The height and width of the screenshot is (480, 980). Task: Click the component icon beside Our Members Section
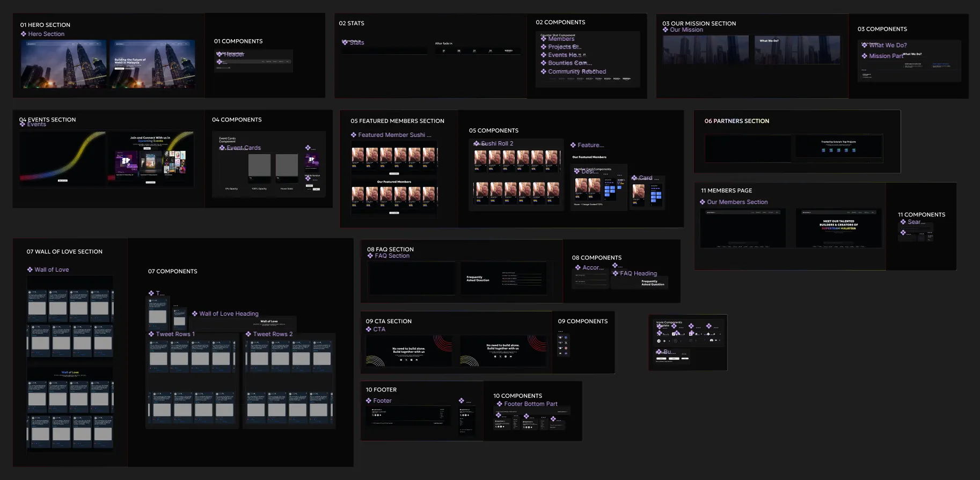click(x=703, y=202)
